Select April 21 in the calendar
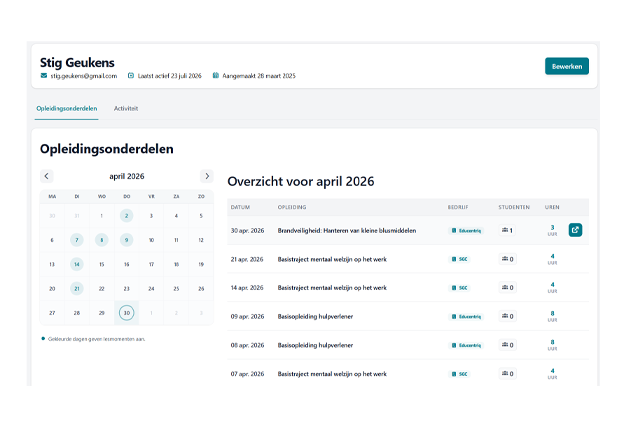The height and width of the screenshot is (422, 635). tap(77, 289)
